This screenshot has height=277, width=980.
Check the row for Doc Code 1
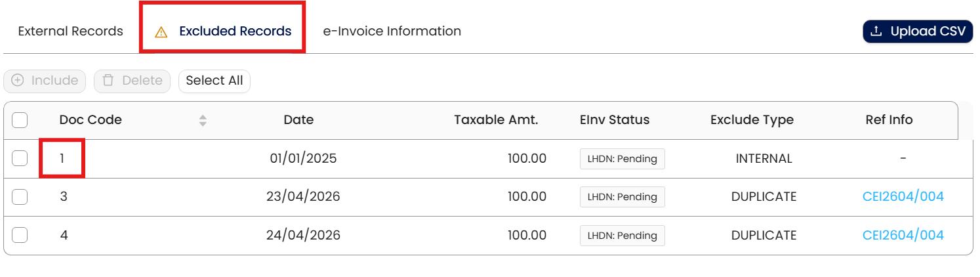coord(20,158)
